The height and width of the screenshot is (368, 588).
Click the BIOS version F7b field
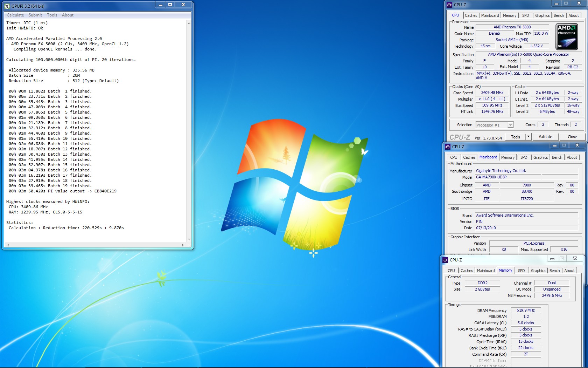pos(526,222)
